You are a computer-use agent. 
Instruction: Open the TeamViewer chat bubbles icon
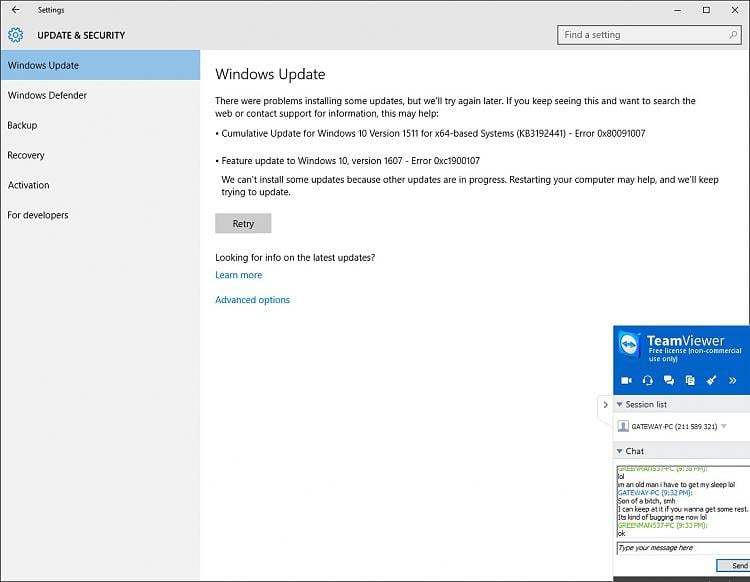[x=669, y=381]
